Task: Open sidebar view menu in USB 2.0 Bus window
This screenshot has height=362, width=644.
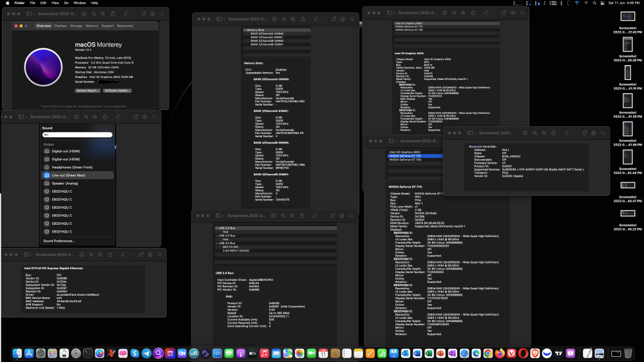Action: [x=220, y=216]
